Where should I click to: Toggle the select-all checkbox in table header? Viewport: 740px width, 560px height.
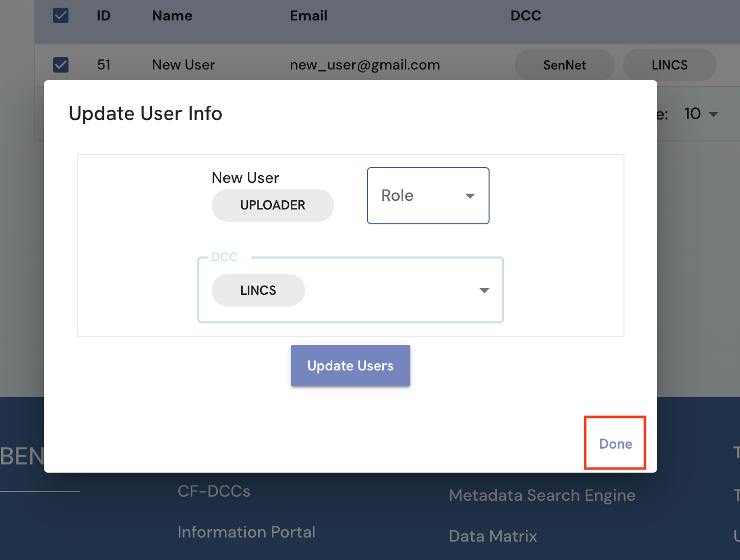coord(61,15)
